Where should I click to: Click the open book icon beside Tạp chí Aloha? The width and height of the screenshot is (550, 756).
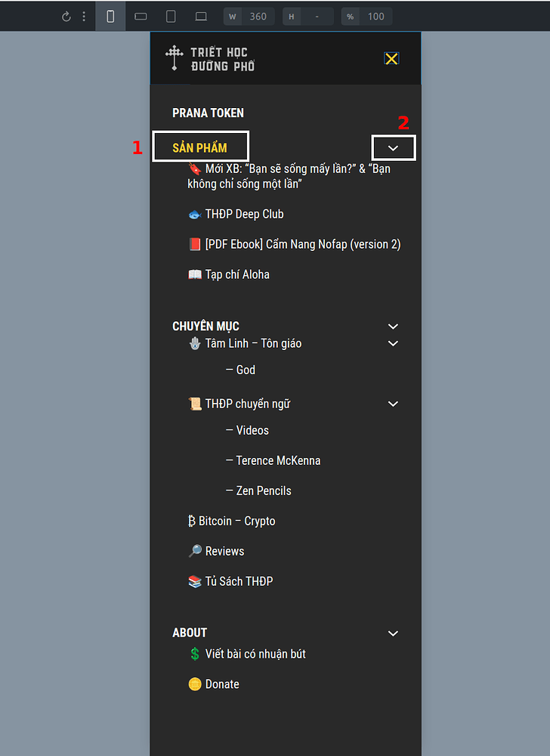[x=193, y=274]
